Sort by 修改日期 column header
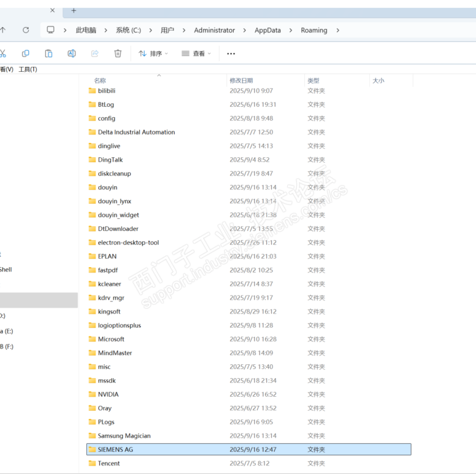This screenshot has height=474, width=476. (242, 81)
